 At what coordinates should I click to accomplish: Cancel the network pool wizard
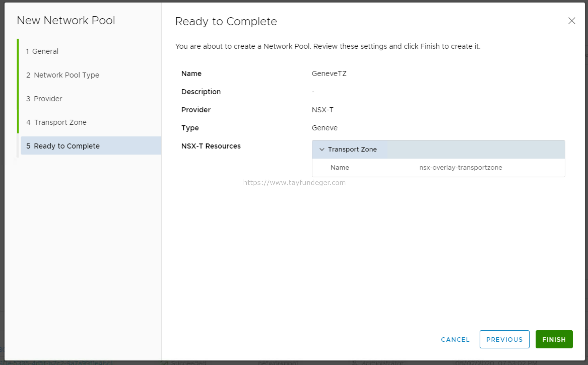(x=455, y=340)
